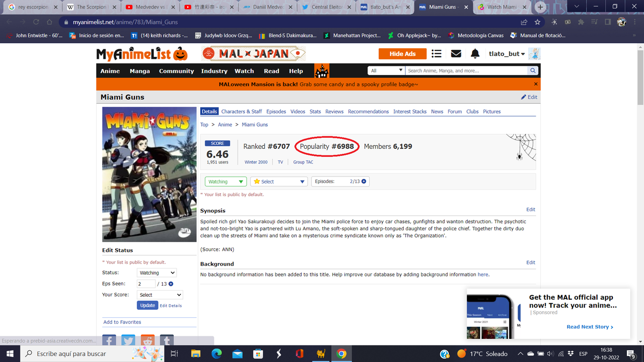
Task: Switch to the Characters & Staff tab
Action: tap(241, 111)
